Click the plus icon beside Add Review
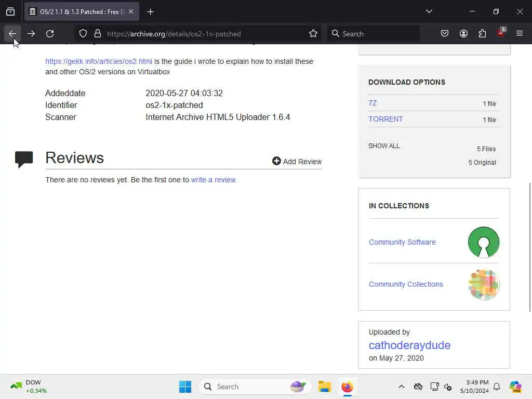532x399 pixels. pos(276,161)
